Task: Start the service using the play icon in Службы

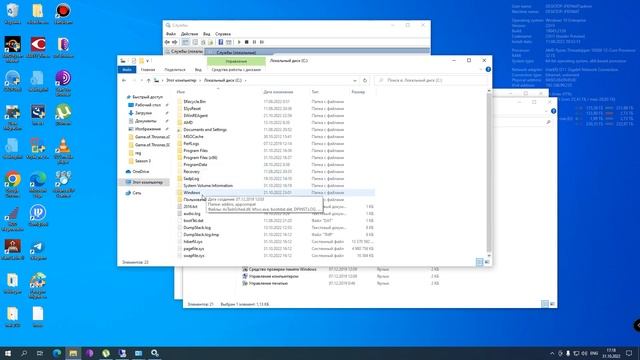Action: tap(239, 42)
